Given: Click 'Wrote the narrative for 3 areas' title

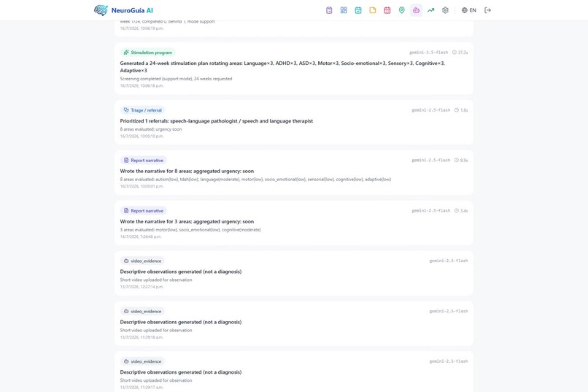Looking at the screenshot, I should click(187, 222).
